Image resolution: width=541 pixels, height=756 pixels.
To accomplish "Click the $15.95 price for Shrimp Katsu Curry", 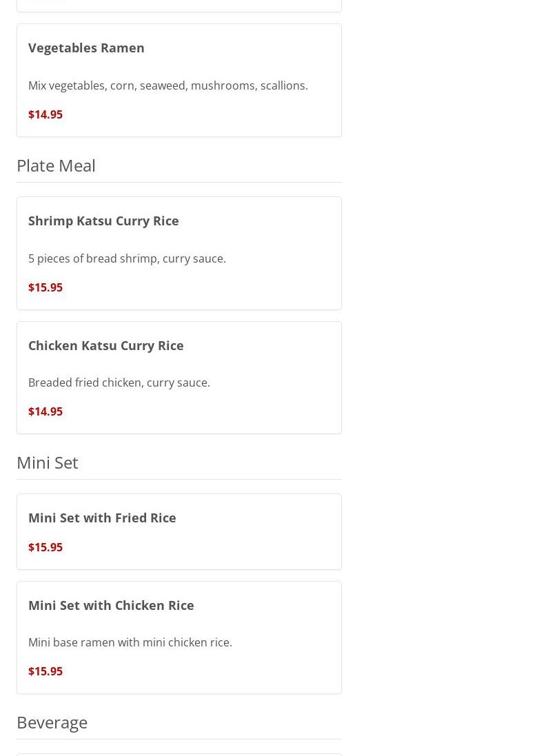I will click(x=45, y=287).
